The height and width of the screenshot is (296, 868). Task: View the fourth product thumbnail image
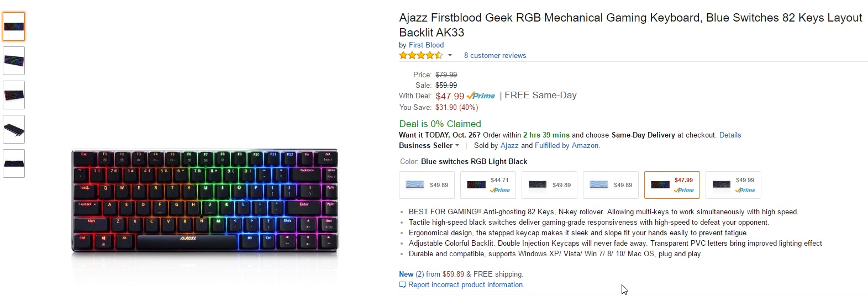pyautogui.click(x=14, y=129)
